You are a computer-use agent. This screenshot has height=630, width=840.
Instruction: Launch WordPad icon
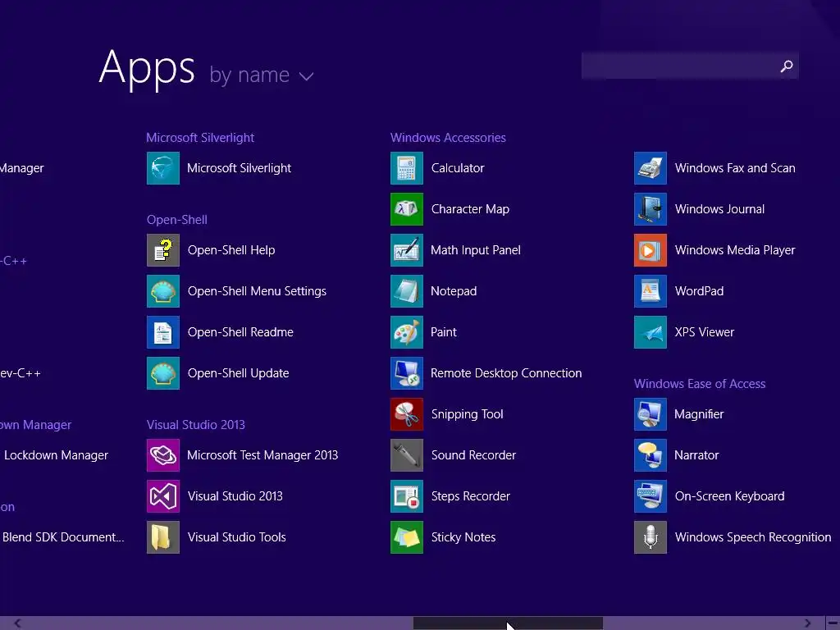pyautogui.click(x=651, y=291)
